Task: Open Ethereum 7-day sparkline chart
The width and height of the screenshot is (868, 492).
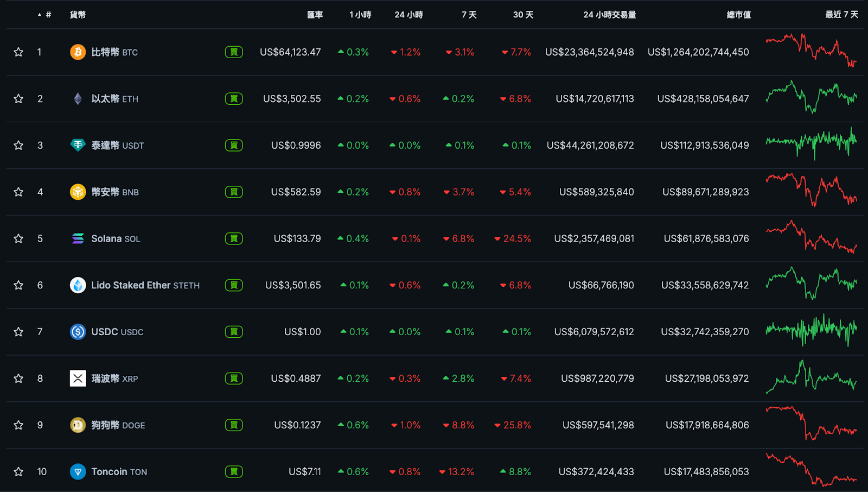Action: (812, 97)
